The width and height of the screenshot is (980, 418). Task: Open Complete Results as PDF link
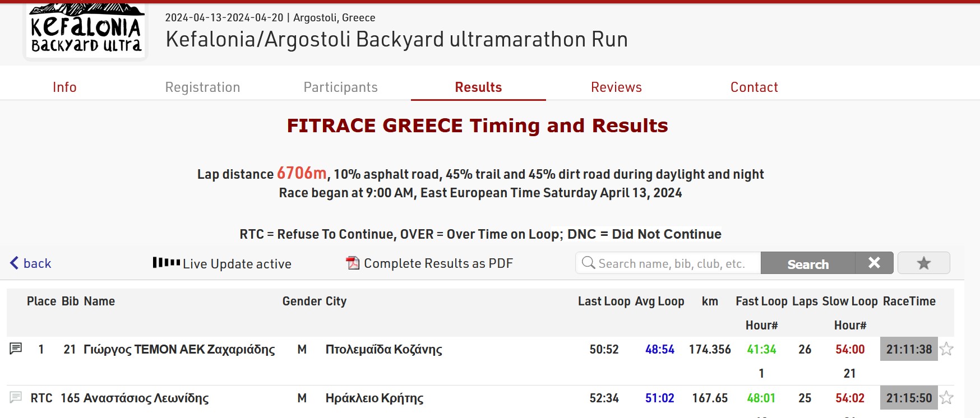(438, 263)
